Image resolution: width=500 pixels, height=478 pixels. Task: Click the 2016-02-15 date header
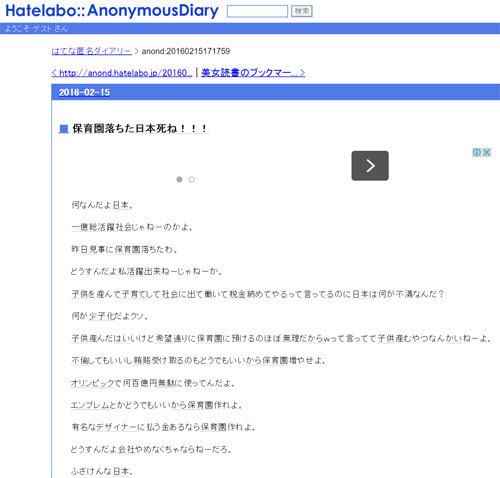[84, 92]
